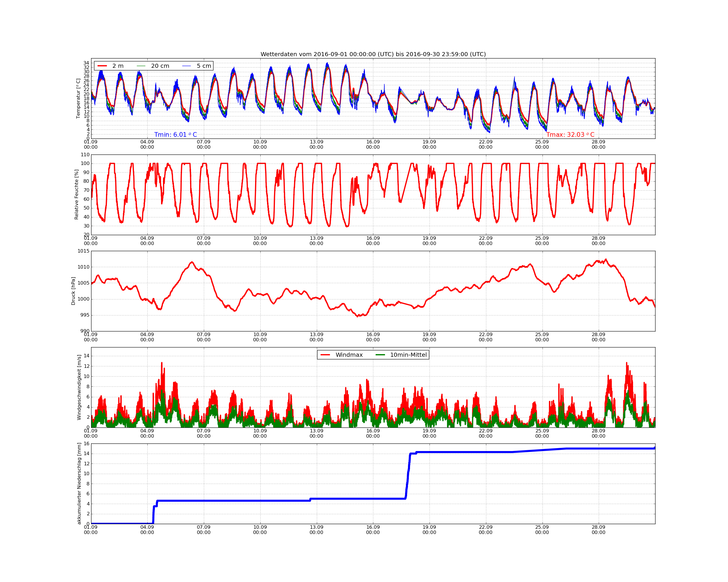The image size is (728, 582).
Task: Click the green line sample beside '20 cm'
Action: [141, 66]
